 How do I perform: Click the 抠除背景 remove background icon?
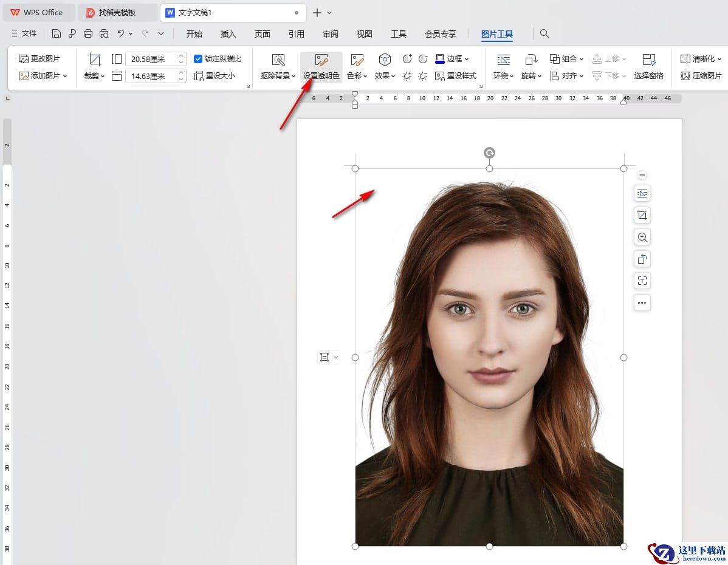pos(278,60)
